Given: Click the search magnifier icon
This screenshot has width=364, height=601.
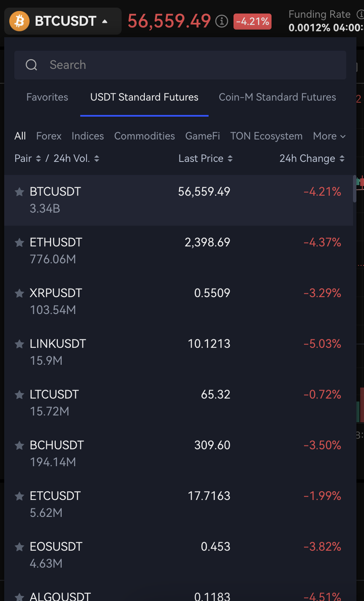Looking at the screenshot, I should tap(31, 65).
